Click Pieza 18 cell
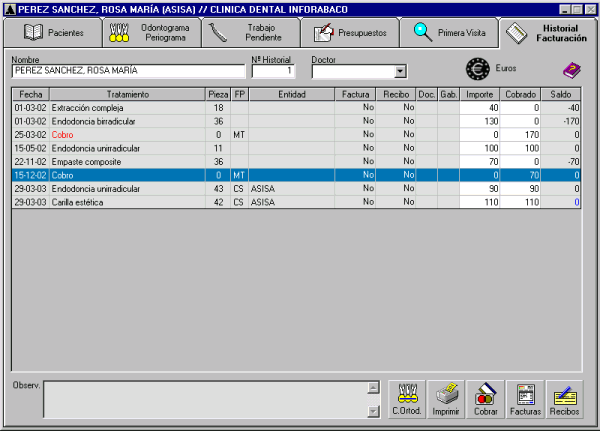 coord(218,108)
